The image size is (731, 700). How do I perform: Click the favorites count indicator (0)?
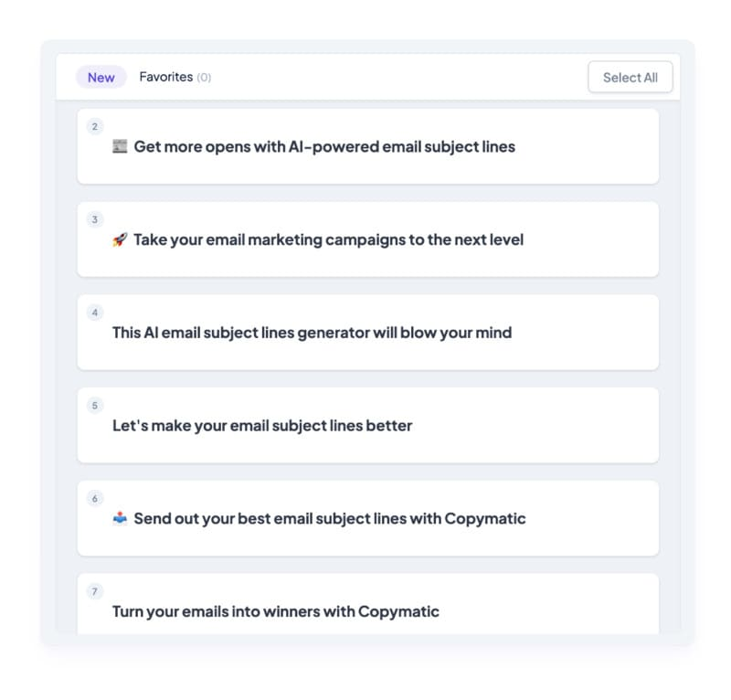(202, 77)
